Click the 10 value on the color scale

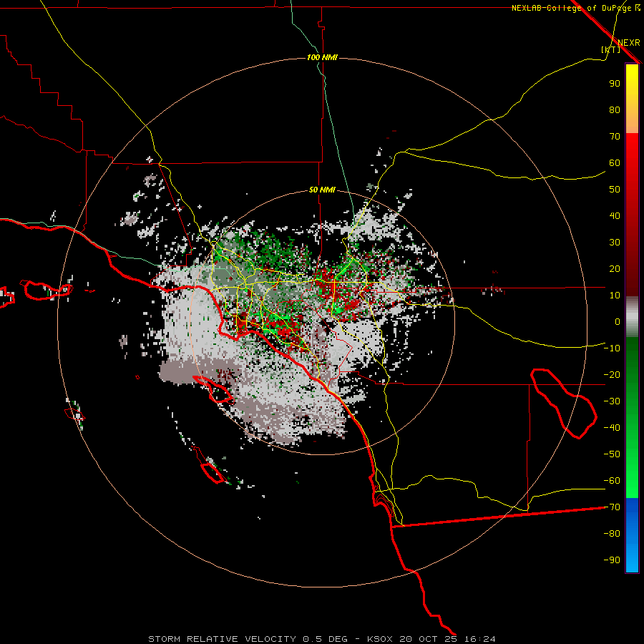click(615, 296)
